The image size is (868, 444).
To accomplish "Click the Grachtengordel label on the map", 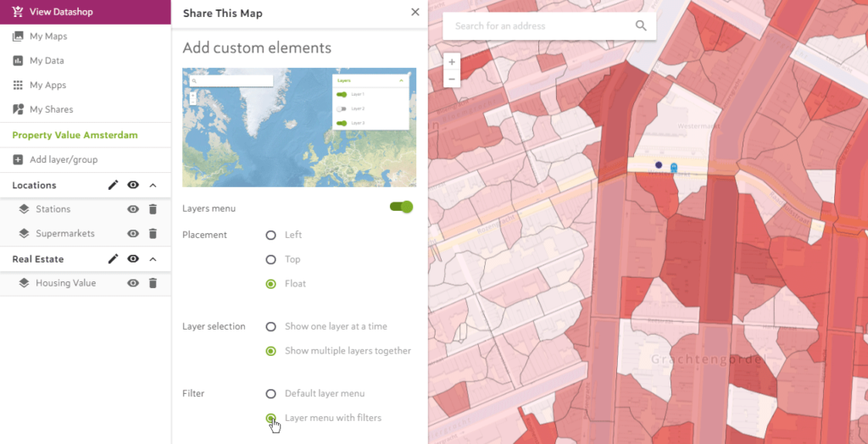I will pos(709,359).
